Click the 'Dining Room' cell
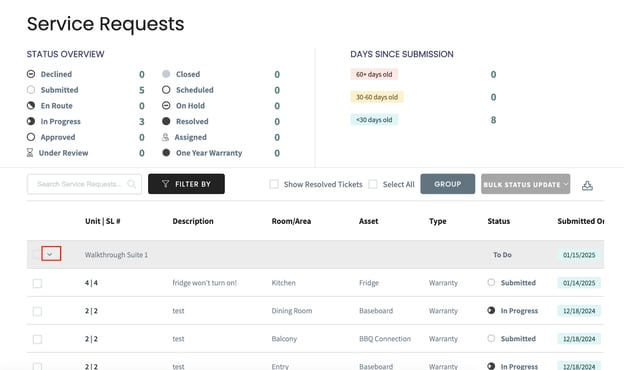 pyautogui.click(x=292, y=311)
